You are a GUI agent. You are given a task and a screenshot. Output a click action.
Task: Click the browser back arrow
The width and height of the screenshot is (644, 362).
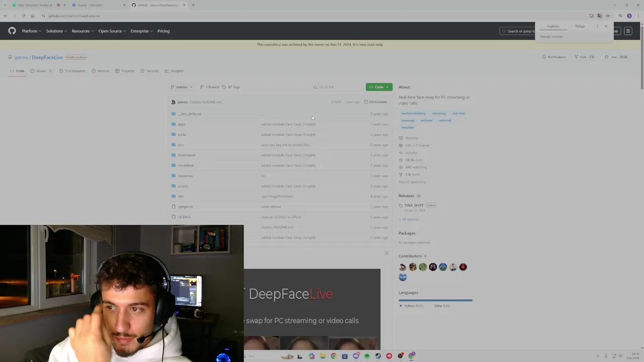tap(6, 16)
